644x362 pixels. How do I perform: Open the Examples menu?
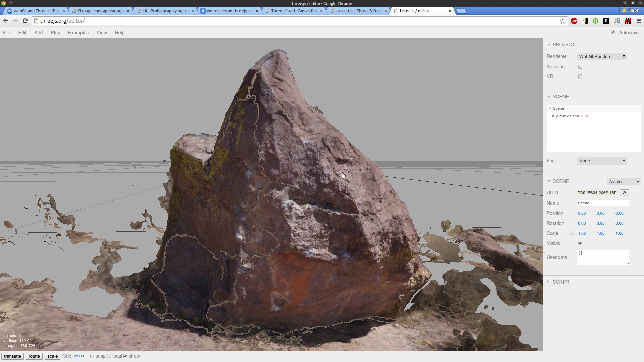pyautogui.click(x=78, y=33)
